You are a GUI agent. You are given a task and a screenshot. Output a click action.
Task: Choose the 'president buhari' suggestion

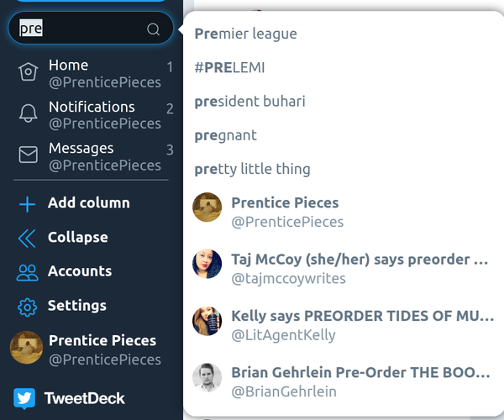click(x=344, y=102)
